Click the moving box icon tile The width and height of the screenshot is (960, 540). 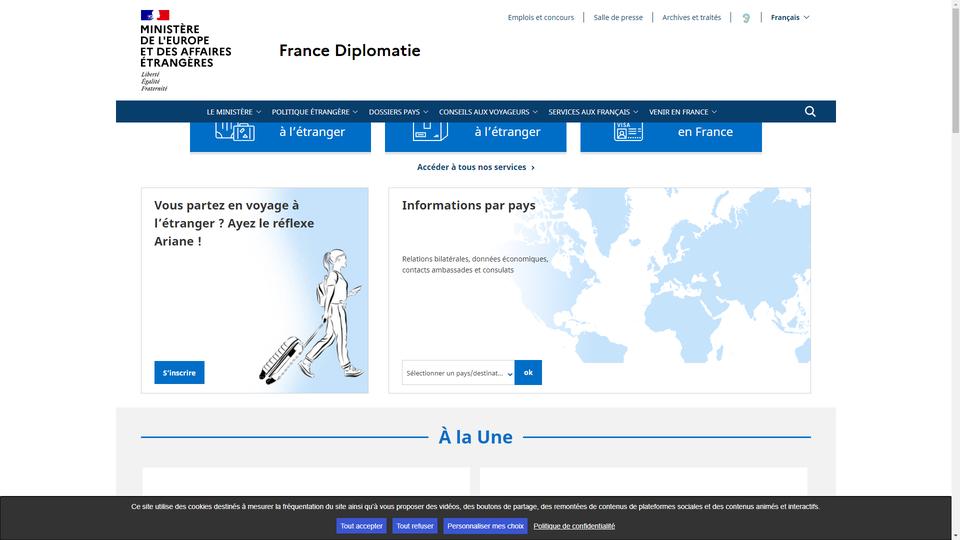430,131
